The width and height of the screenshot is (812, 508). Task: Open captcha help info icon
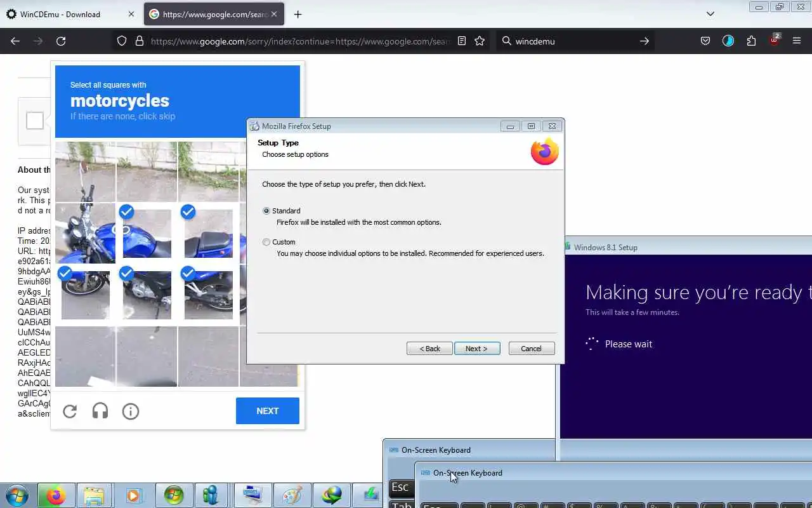(x=131, y=411)
